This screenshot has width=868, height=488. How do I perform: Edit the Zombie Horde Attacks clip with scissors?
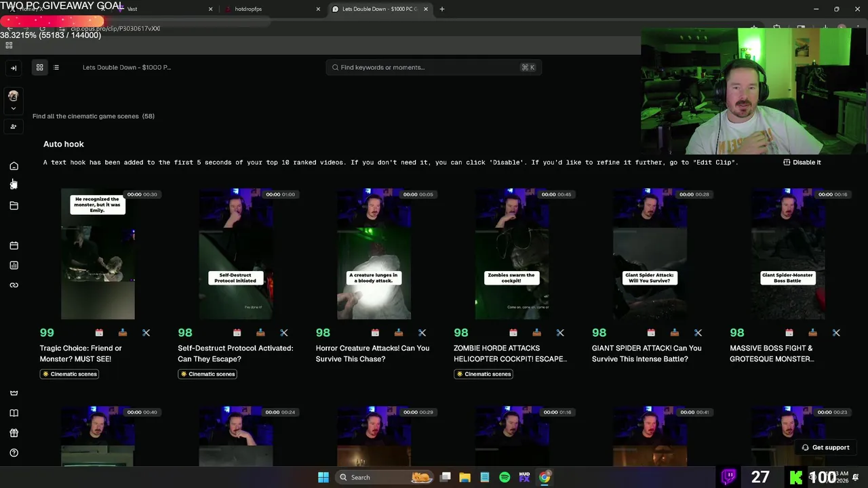click(560, 333)
